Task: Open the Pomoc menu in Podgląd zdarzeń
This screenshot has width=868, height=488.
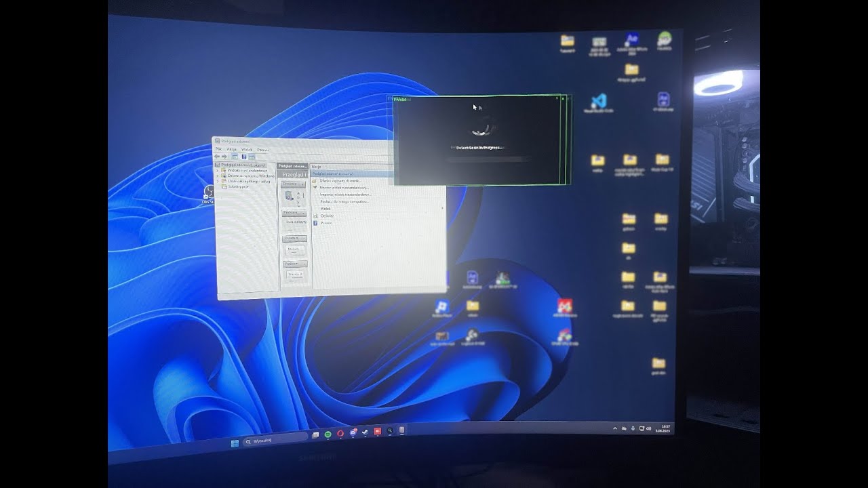Action: (x=263, y=150)
